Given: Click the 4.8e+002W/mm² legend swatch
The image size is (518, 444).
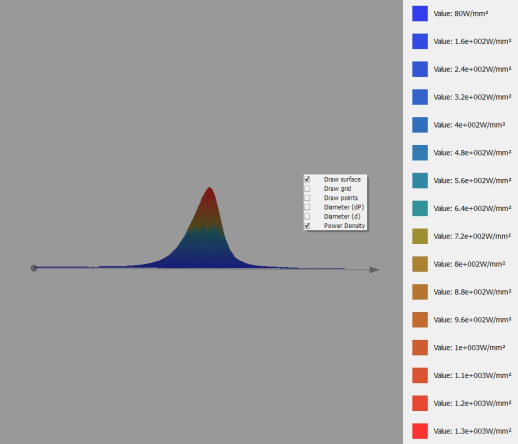Looking at the screenshot, I should tap(420, 153).
